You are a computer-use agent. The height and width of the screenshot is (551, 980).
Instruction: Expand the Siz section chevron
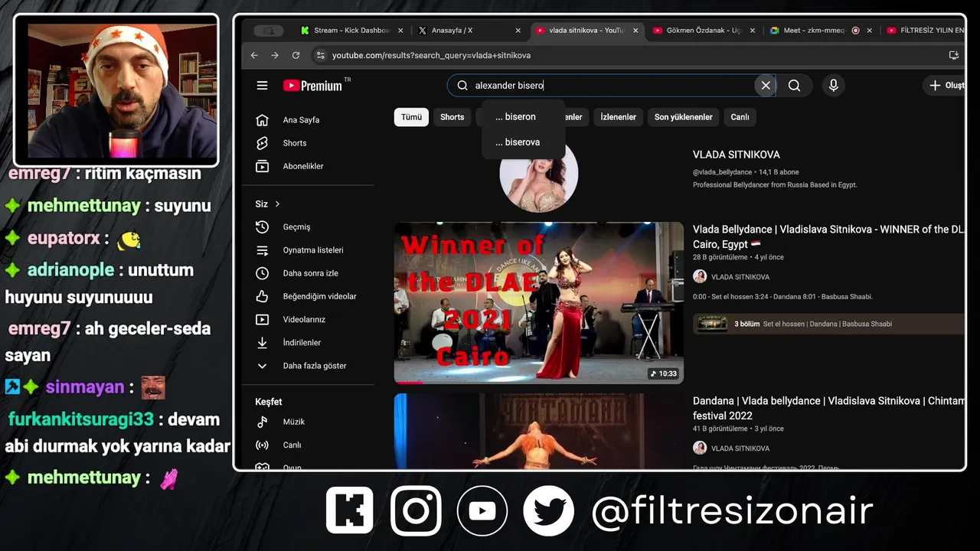click(277, 204)
